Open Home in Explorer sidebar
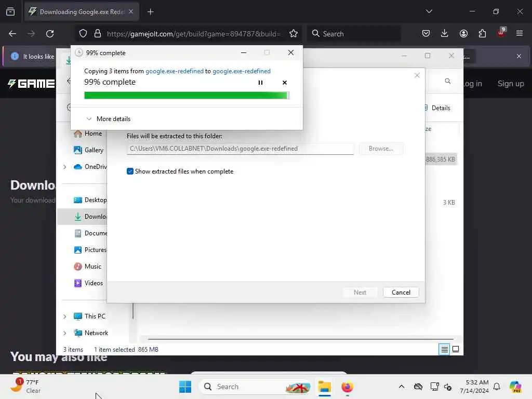 tap(88, 134)
